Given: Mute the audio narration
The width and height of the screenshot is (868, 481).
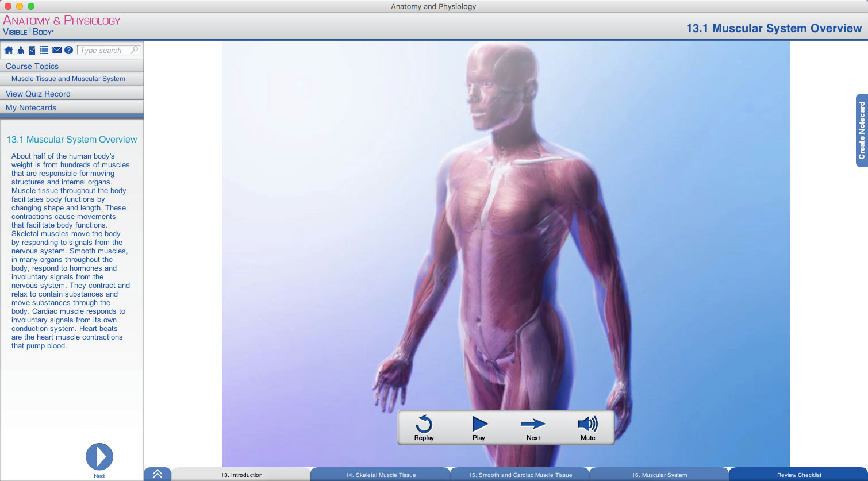Looking at the screenshot, I should coord(587,428).
